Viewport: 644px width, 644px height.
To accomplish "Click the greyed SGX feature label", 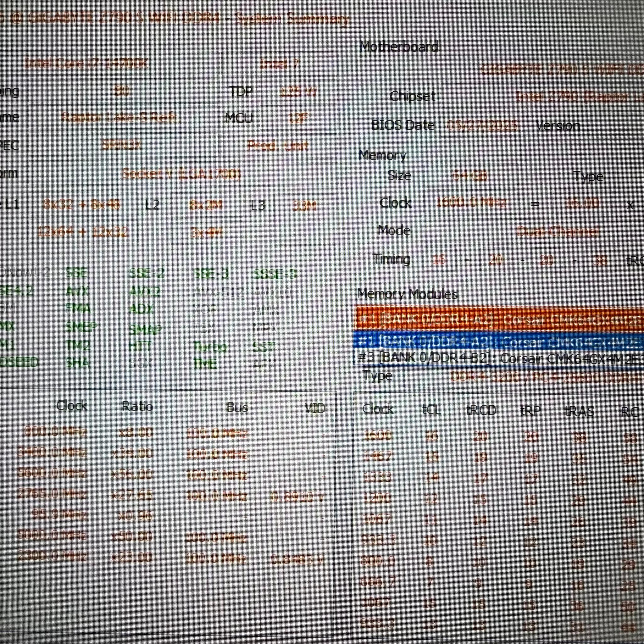I will (x=140, y=363).
